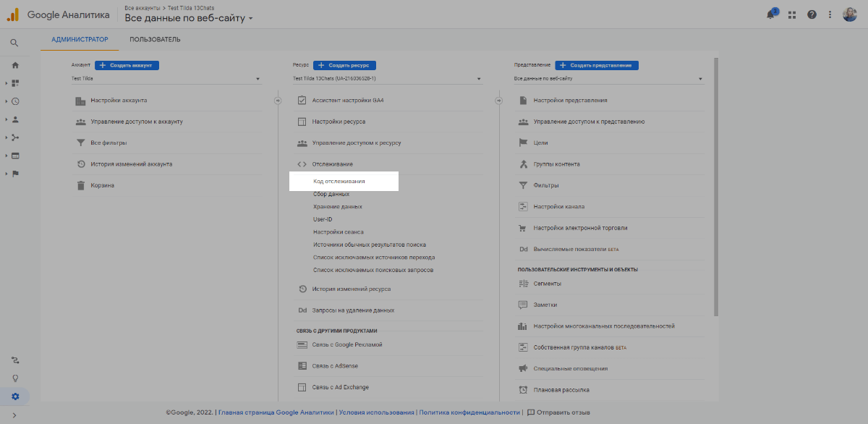Click the megaphone icon beside Специальные оповещения
Screen dimensions: 868x424
[524, 368]
